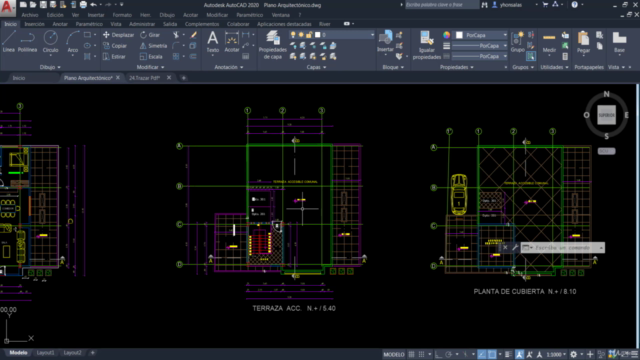Select the Arco tool
Screen dimensions: 640x360
coord(73,41)
